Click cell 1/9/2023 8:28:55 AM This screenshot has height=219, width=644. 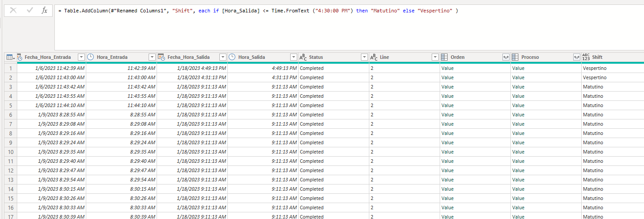coord(51,115)
